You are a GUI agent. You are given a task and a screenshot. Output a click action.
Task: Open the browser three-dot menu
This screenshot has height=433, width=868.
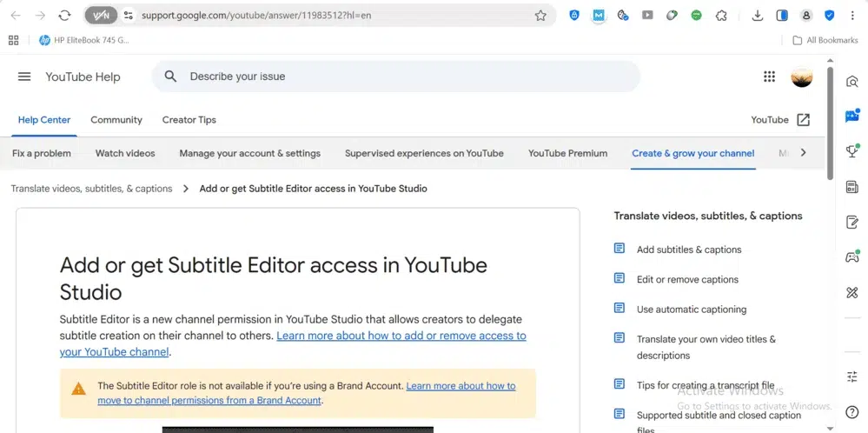point(852,16)
